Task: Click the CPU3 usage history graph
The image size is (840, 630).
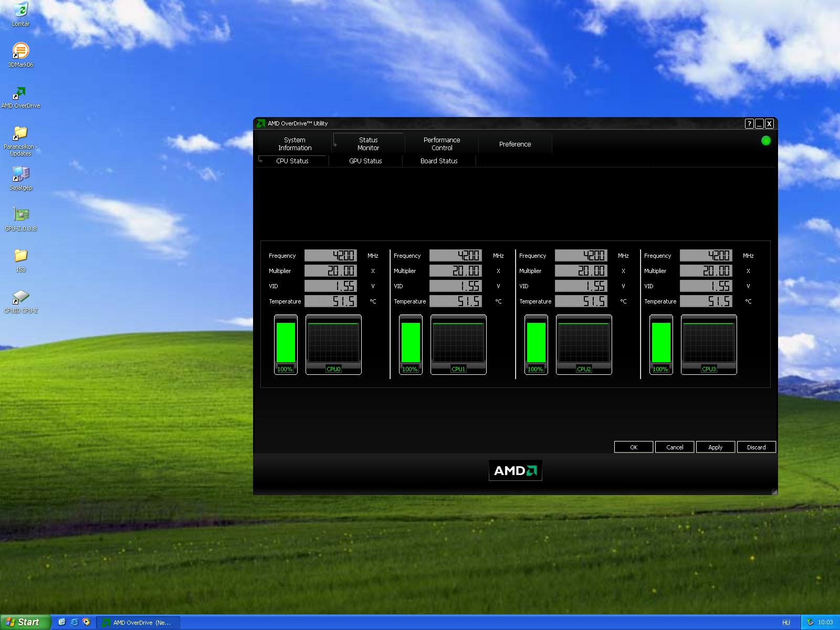Action: pyautogui.click(x=709, y=344)
